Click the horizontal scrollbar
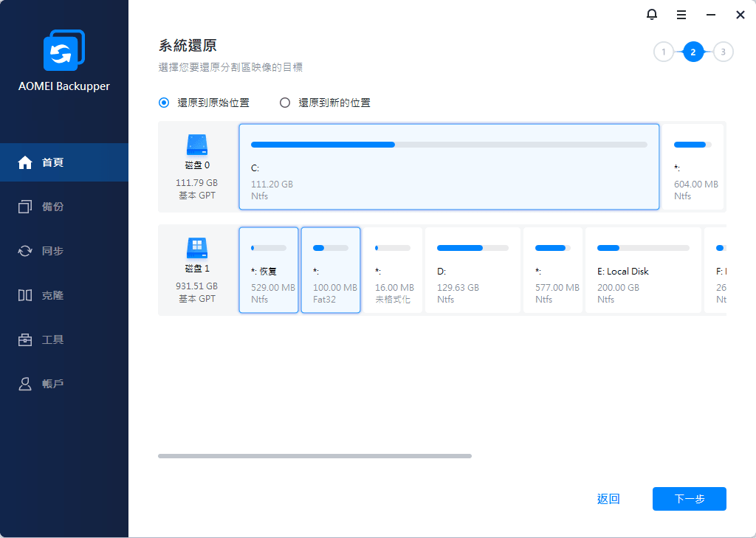 tap(315, 456)
